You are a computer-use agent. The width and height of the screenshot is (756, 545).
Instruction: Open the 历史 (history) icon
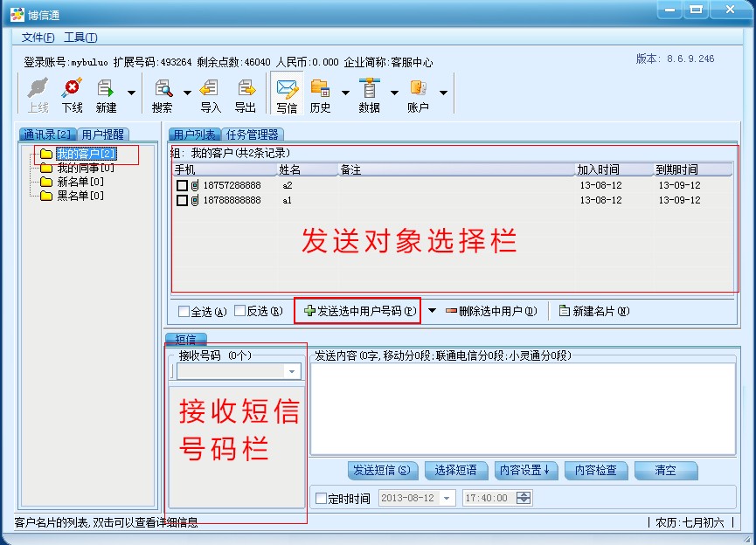(321, 89)
